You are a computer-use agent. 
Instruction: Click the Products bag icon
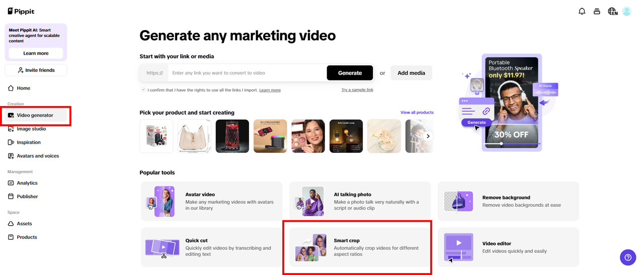click(x=11, y=237)
